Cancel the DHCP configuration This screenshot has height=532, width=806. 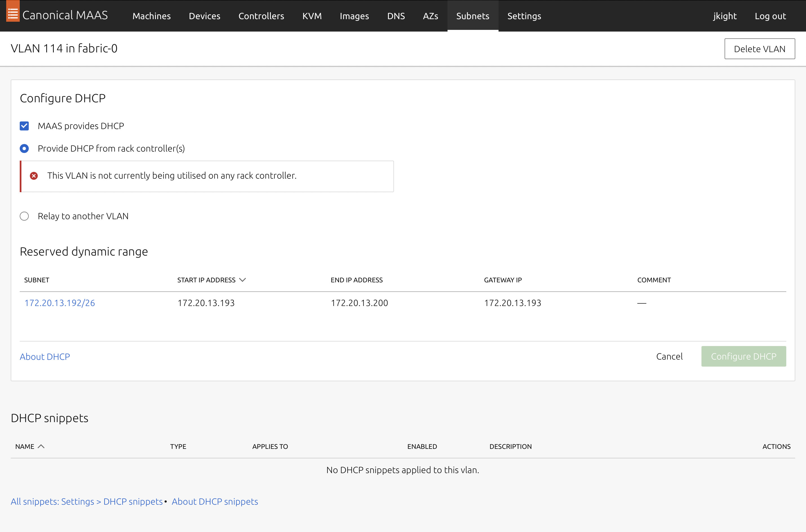[669, 356]
